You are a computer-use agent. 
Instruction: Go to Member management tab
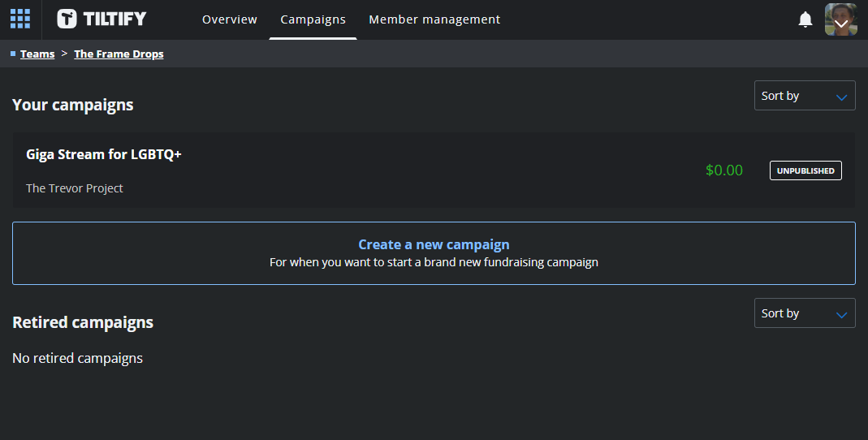click(x=434, y=19)
